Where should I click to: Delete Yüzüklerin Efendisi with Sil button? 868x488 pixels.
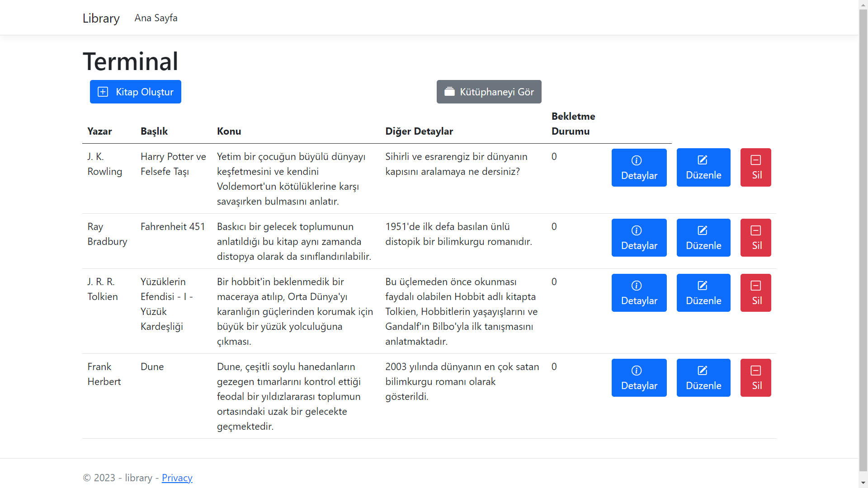tap(755, 293)
